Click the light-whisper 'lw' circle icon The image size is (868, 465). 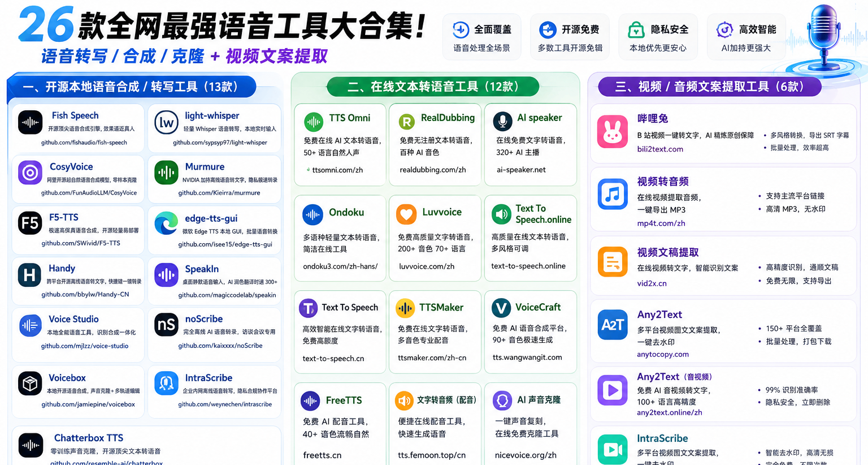click(x=166, y=122)
